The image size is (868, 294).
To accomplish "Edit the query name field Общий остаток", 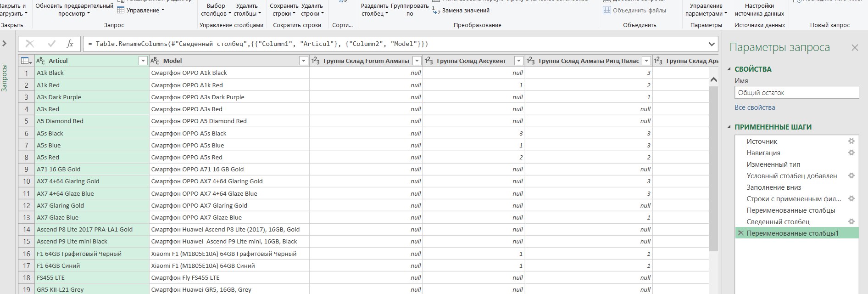I will (797, 92).
